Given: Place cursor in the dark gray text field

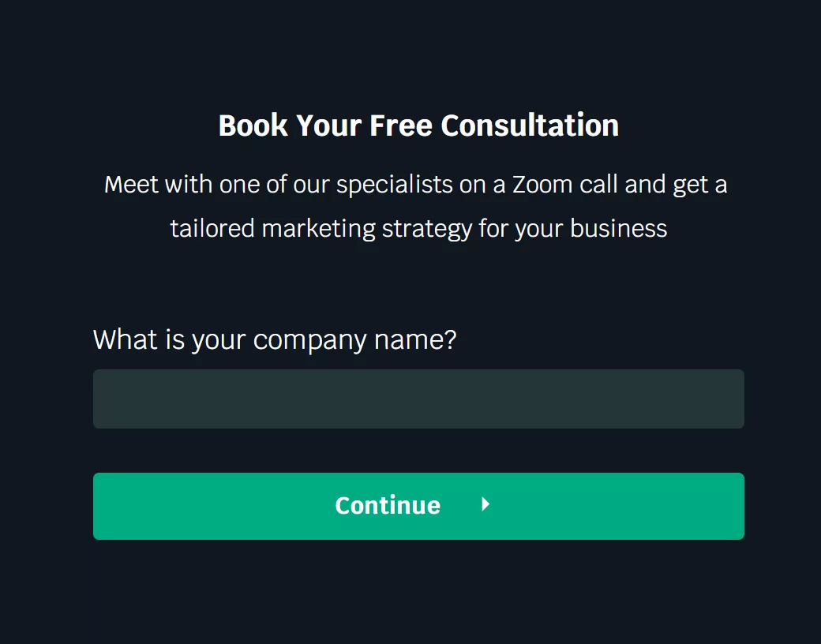Looking at the screenshot, I should coord(418,399).
